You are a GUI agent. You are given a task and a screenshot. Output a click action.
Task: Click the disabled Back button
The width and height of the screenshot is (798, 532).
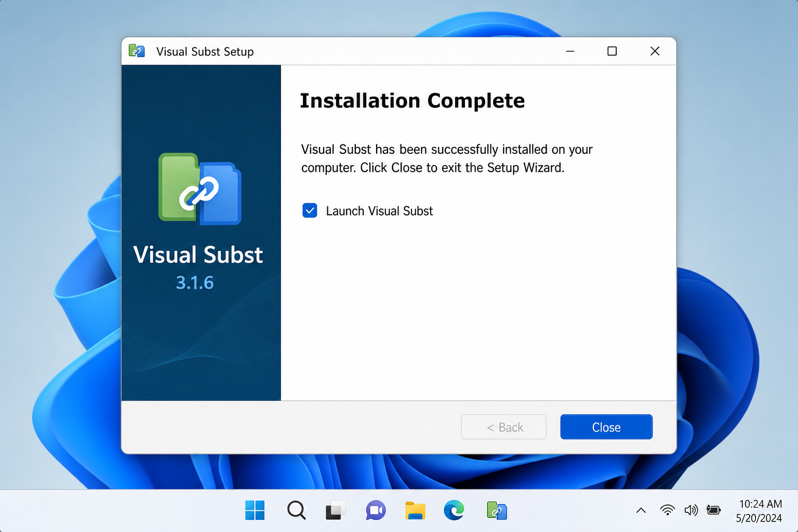tap(503, 427)
